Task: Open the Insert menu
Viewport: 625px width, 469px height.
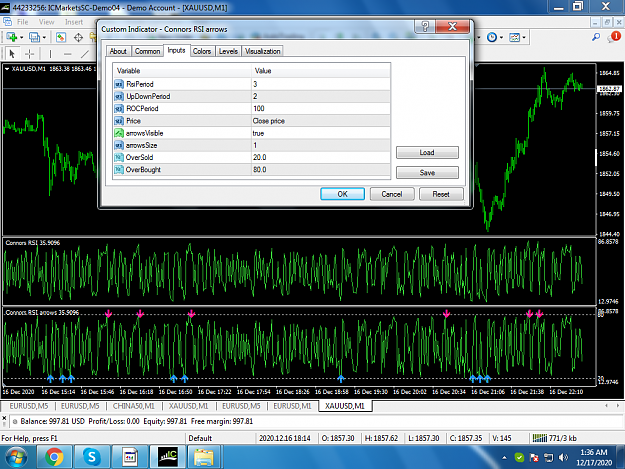Action: click(74, 22)
